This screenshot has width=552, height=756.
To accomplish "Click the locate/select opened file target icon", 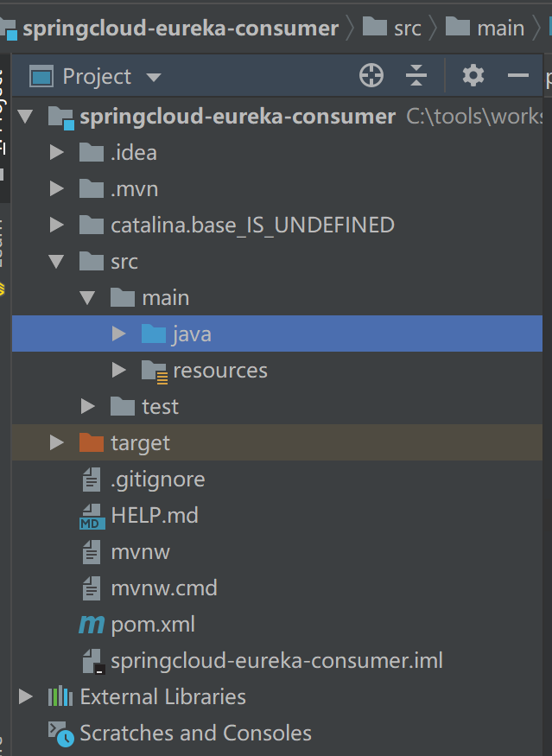I will click(371, 76).
